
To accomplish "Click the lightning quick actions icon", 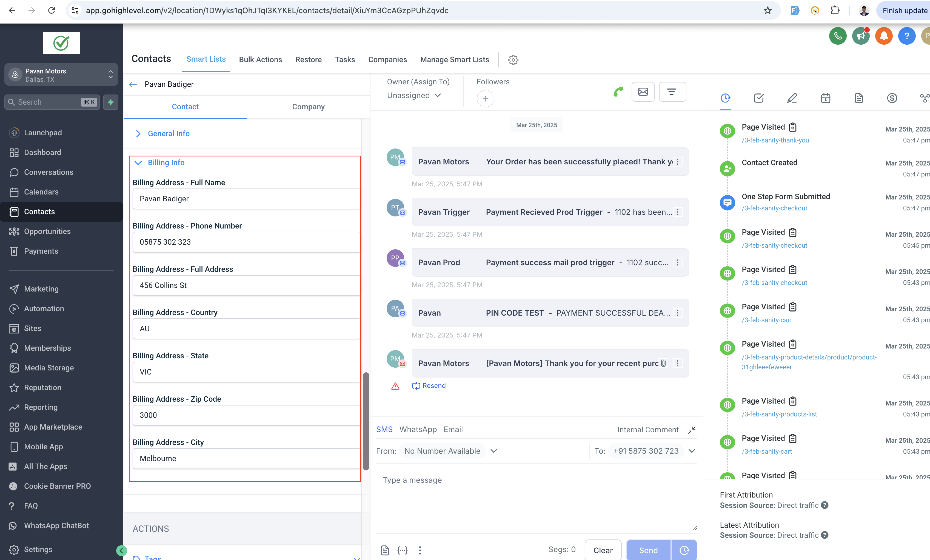I will (x=111, y=102).
